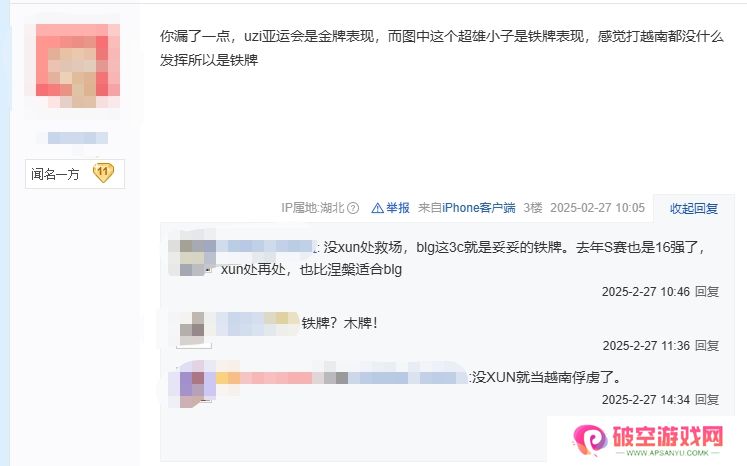The height and width of the screenshot is (466, 747).
Task: Click the 破空游戏网 watermark logo icon
Action: coord(590,439)
